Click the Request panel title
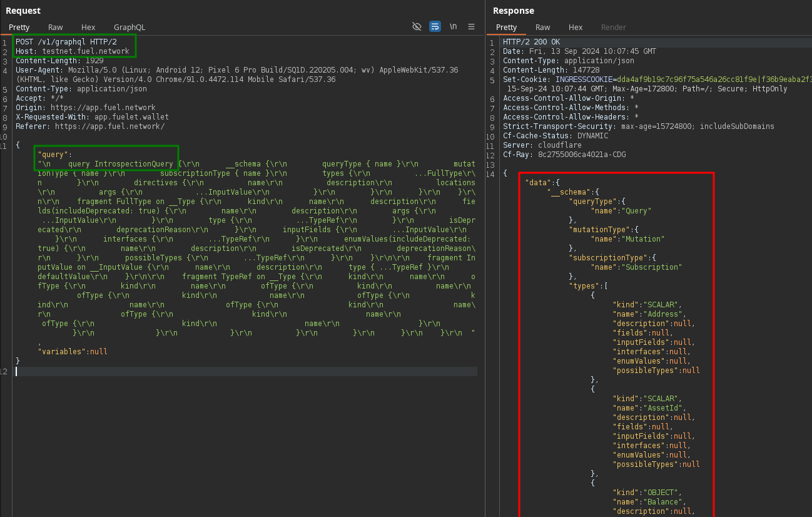Image resolution: width=812 pixels, height=517 pixels. click(x=23, y=11)
